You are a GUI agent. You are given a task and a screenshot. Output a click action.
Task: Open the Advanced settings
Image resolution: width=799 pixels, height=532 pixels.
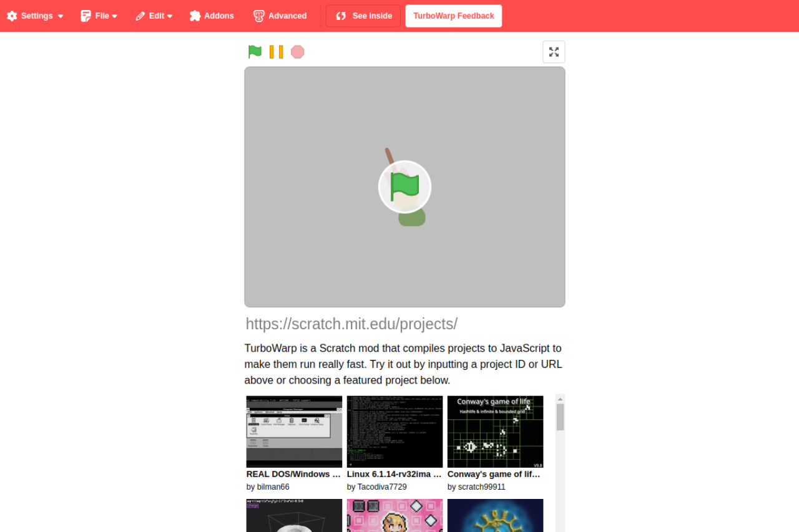[x=280, y=16]
